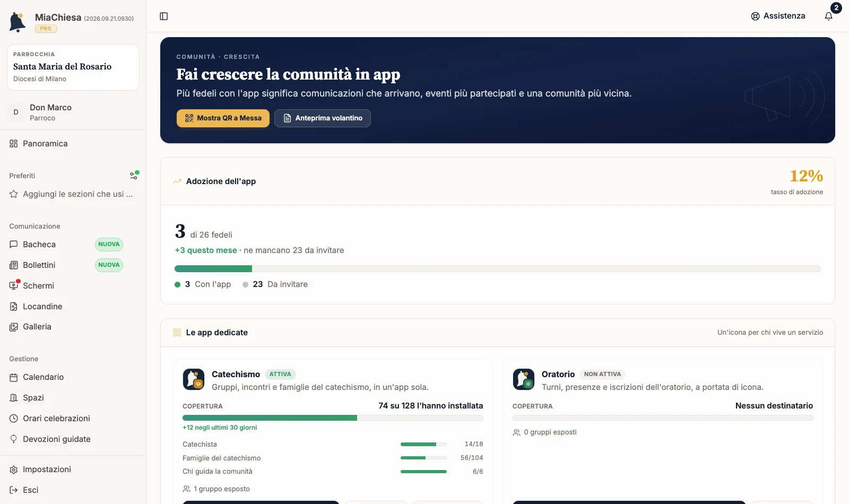
Task: Click the '+3 questo mese' text
Action: 206,250
